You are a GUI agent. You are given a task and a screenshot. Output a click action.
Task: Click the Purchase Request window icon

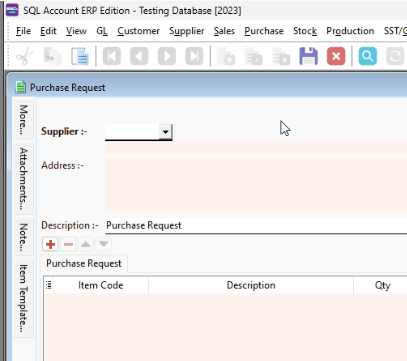21,87
